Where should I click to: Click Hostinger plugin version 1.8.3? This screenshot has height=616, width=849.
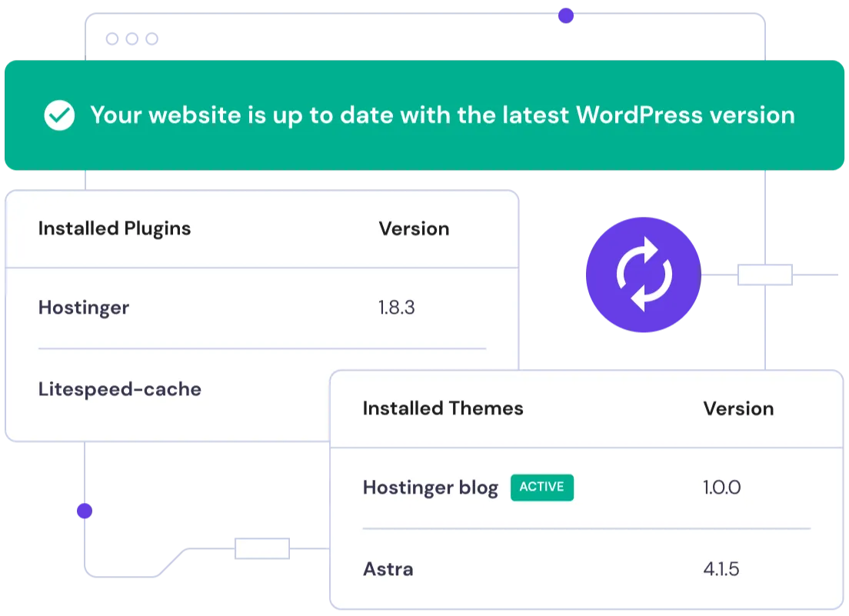[396, 308]
